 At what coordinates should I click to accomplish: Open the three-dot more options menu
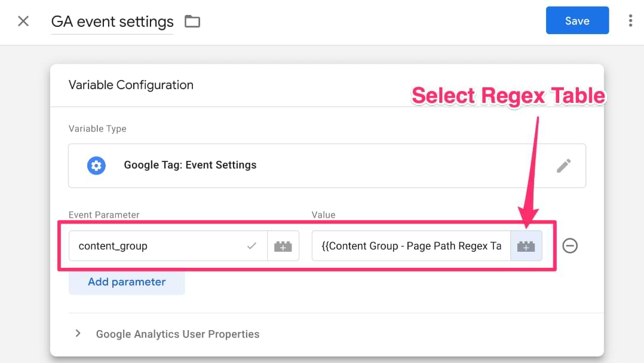[630, 20]
